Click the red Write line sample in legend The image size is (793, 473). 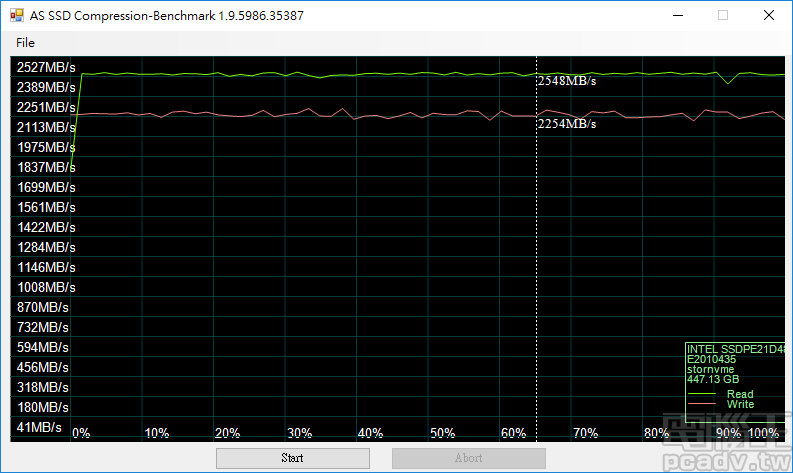tap(702, 404)
